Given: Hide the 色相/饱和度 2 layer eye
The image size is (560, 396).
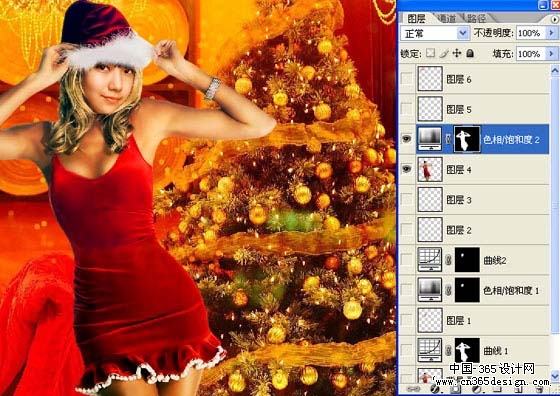Looking at the screenshot, I should (x=406, y=139).
